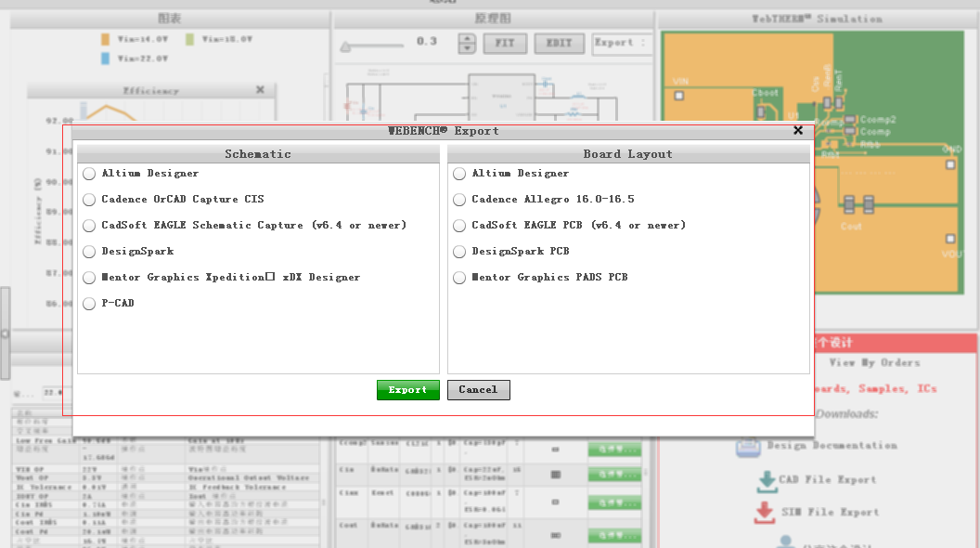The image size is (980, 548).
Task: Open Design Documentation printer icon
Action: click(749, 447)
